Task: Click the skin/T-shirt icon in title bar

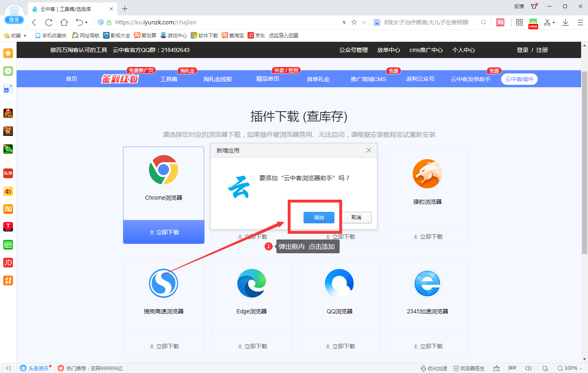Action: coord(534,6)
